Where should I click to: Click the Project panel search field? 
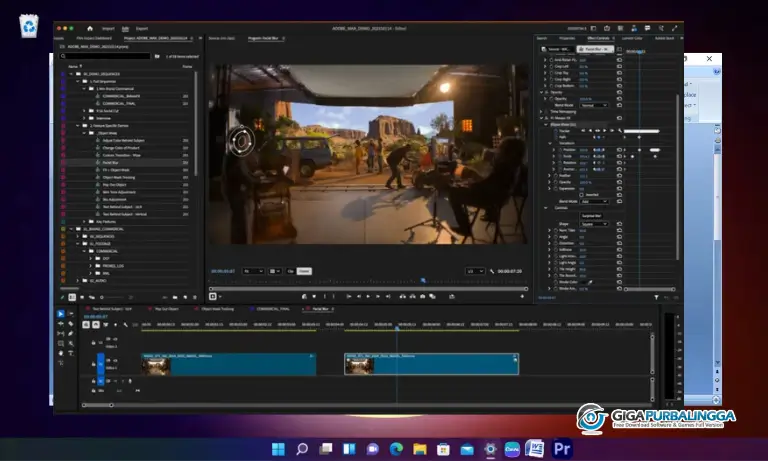pyautogui.click(x=105, y=56)
